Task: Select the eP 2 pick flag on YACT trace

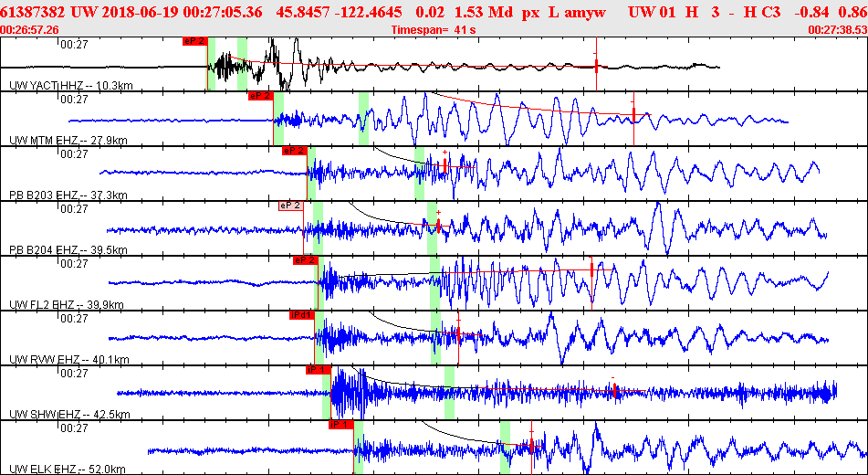Action: 194,40
